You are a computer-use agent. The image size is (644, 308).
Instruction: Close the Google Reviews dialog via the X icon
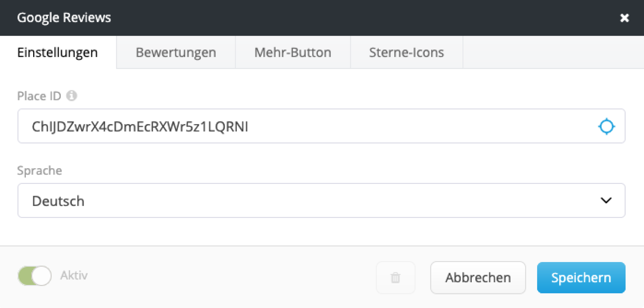pos(624,18)
